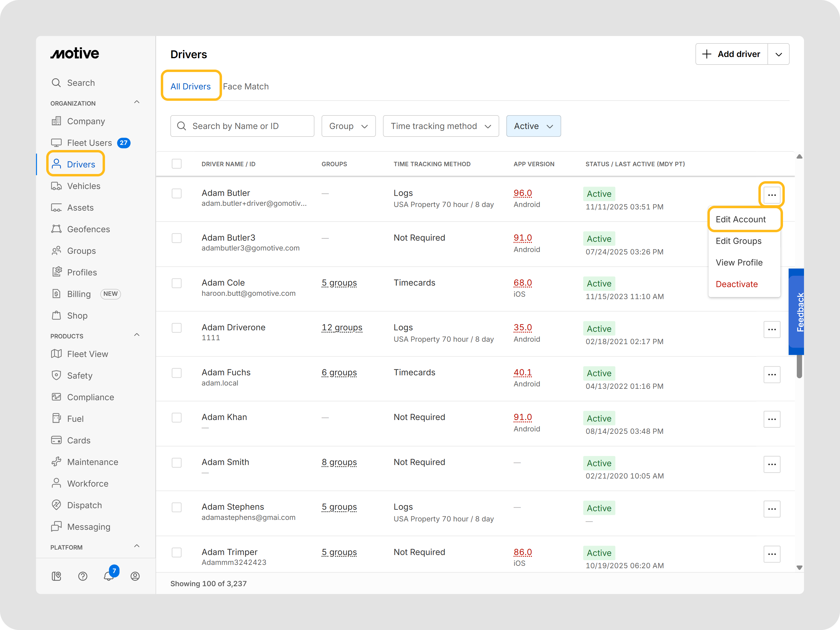Switch to the Face Match tab
This screenshot has width=840, height=630.
(246, 87)
